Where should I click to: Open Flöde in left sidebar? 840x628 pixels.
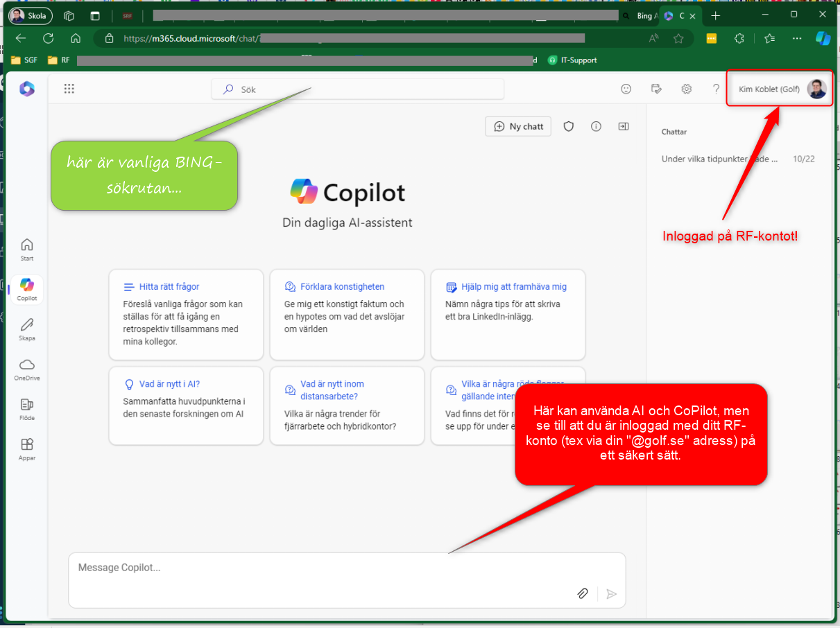(x=27, y=409)
